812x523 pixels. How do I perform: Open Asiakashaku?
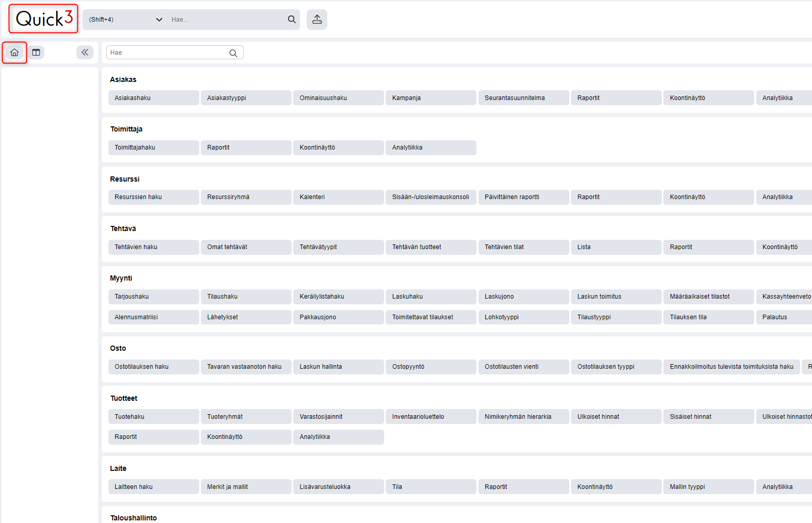click(x=154, y=98)
